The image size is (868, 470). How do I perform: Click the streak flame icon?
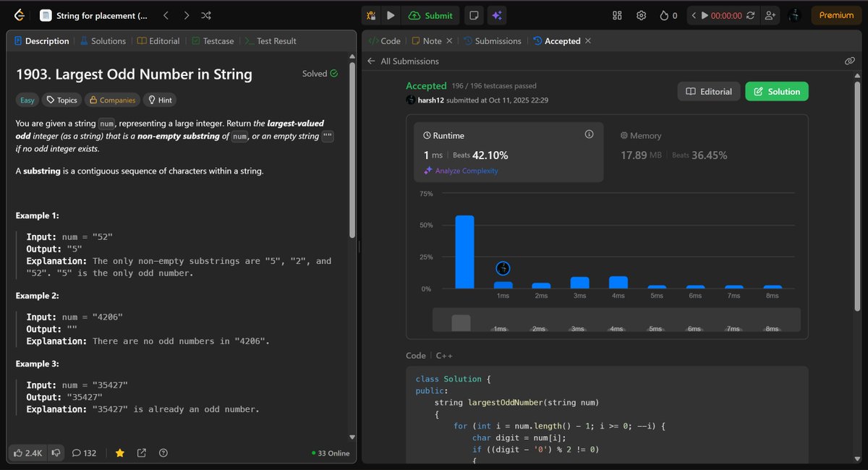(x=664, y=15)
